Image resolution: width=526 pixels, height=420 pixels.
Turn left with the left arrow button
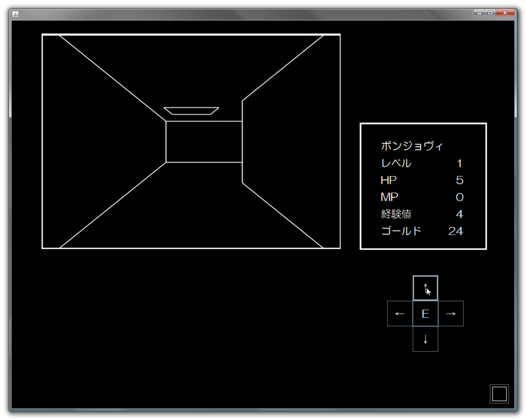(400, 313)
